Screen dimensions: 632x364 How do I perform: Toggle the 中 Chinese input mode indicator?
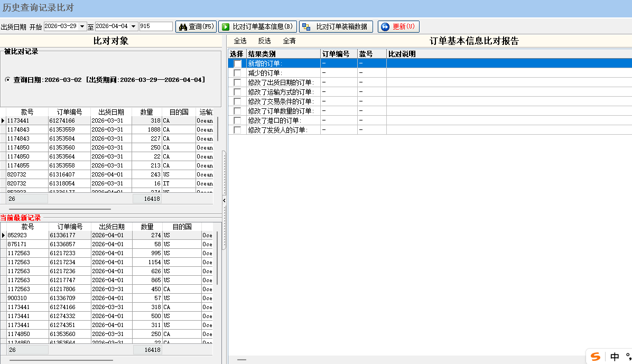click(615, 357)
